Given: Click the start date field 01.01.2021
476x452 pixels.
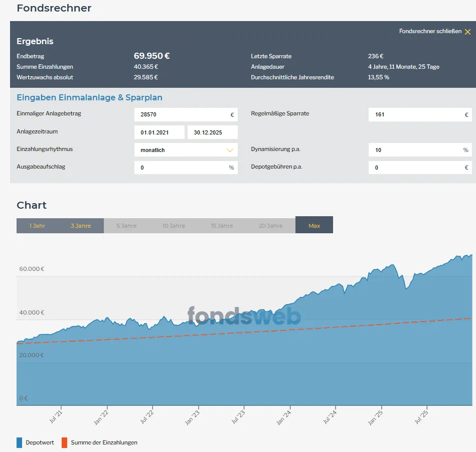Looking at the screenshot, I should pyautogui.click(x=159, y=132).
